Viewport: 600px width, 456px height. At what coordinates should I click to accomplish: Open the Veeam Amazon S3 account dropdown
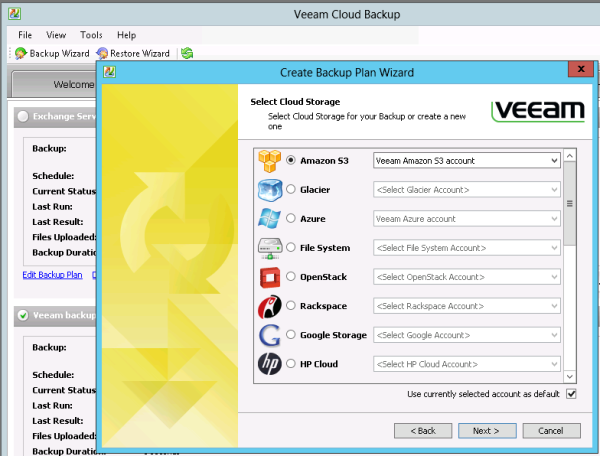465,160
